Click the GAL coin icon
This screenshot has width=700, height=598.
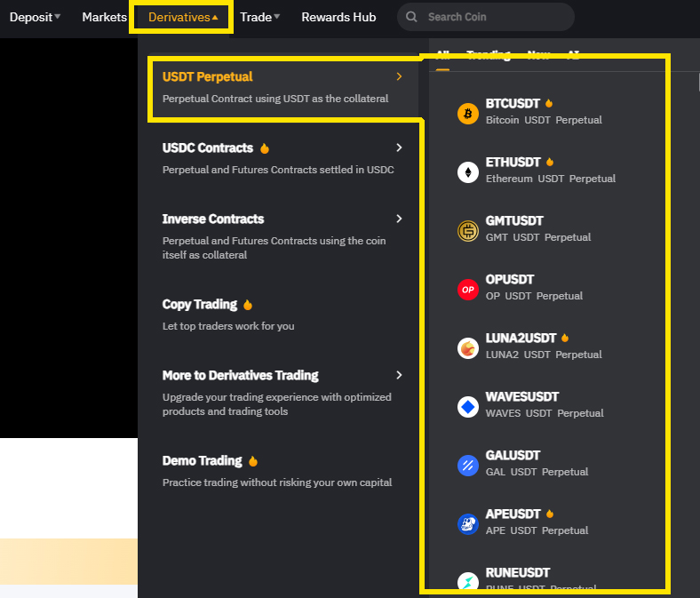(468, 466)
